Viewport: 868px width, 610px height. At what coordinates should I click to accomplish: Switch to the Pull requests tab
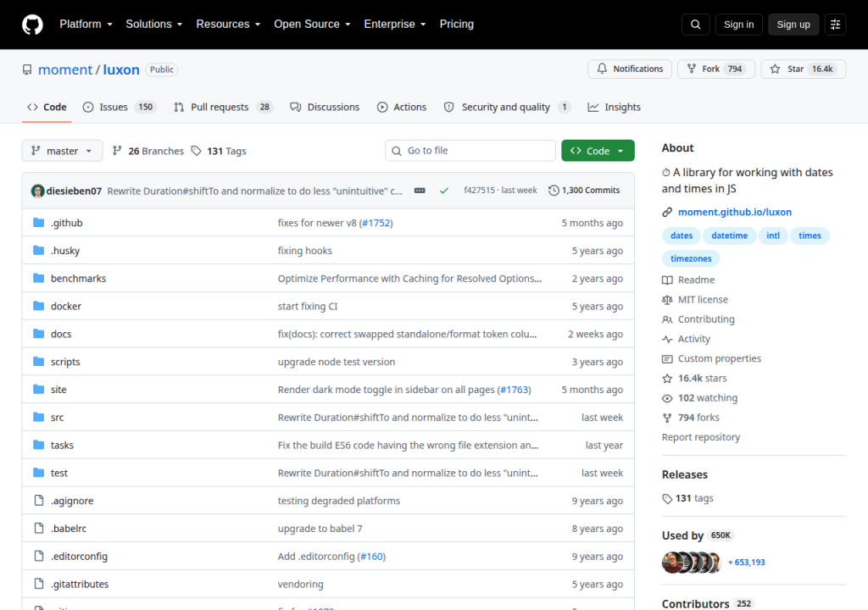pos(223,107)
